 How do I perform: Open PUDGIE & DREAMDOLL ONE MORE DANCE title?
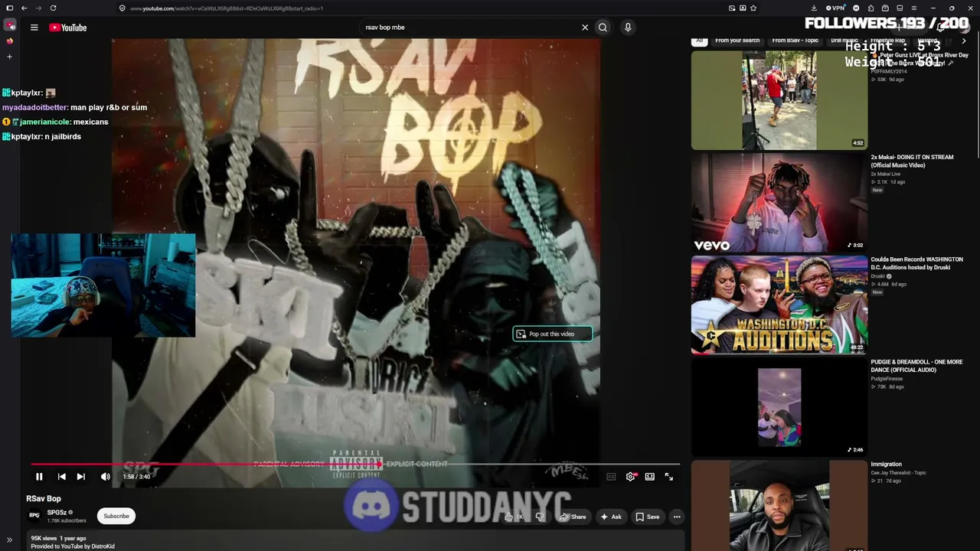(x=916, y=366)
